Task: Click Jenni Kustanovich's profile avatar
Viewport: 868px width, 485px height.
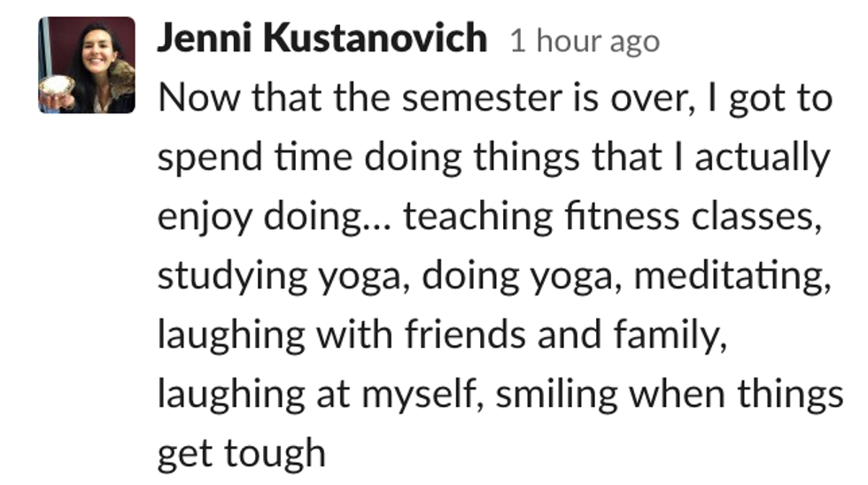Action: [86, 65]
